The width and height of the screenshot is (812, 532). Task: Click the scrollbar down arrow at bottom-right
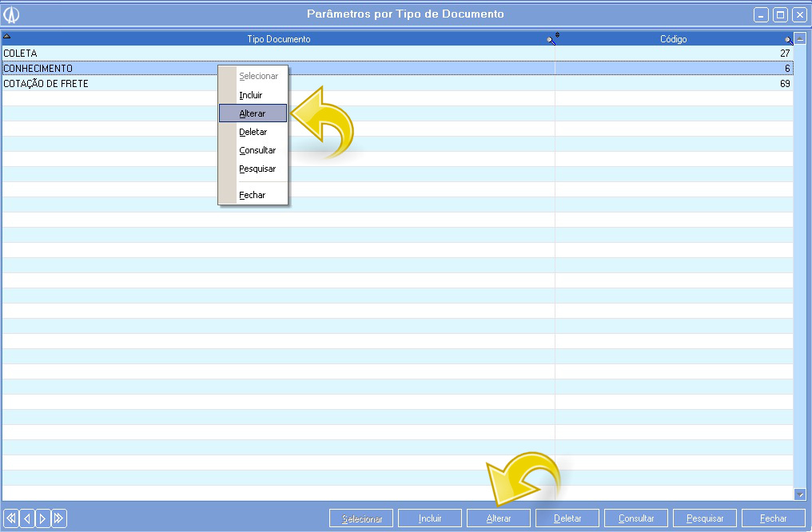tap(801, 495)
